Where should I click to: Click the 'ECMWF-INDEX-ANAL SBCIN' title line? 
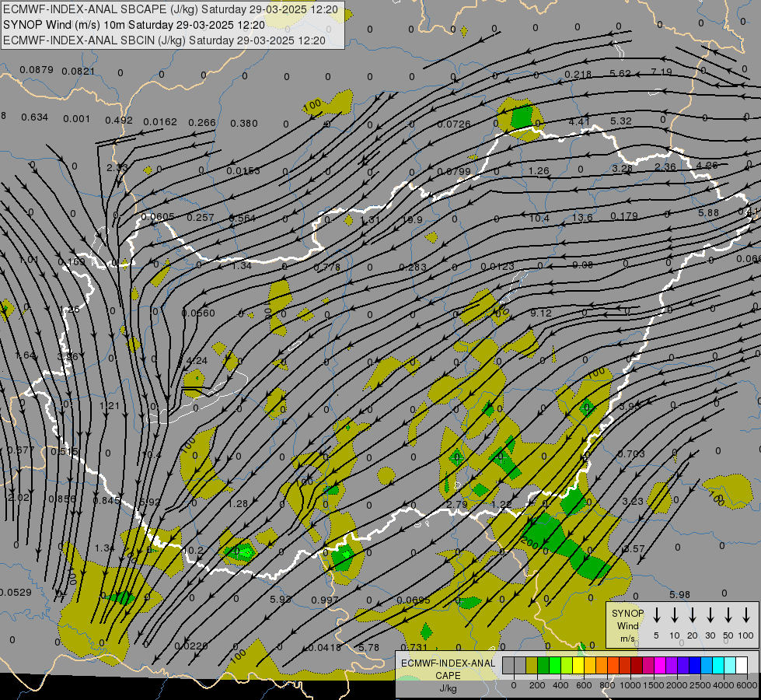164,40
